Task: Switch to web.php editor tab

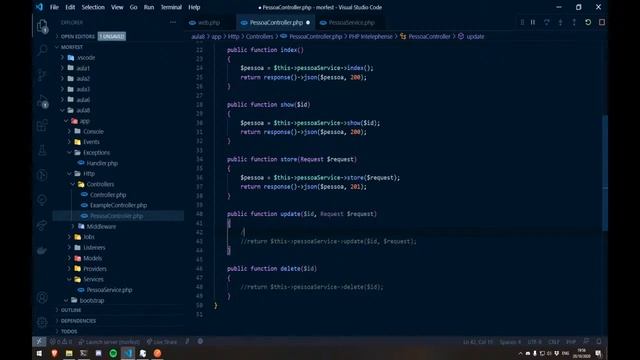Action: tap(209, 23)
